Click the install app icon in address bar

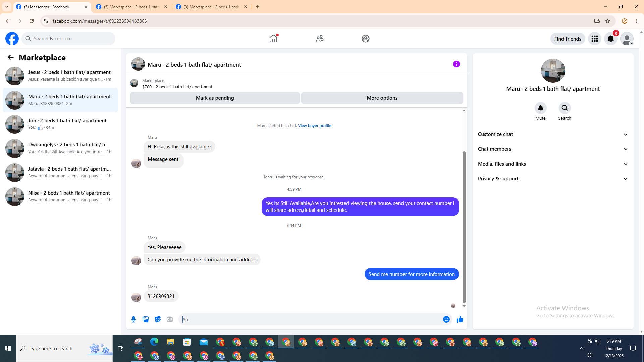click(x=597, y=21)
